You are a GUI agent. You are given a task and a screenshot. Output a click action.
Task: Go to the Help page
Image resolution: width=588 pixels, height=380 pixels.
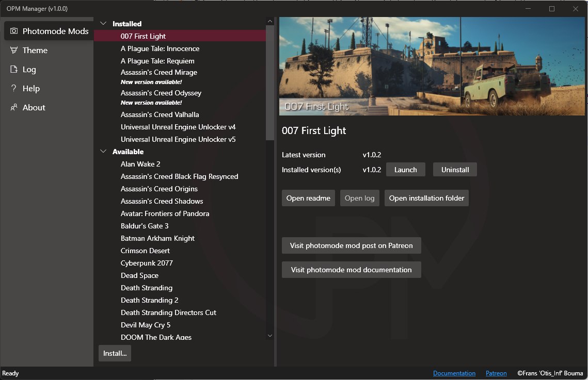(49, 88)
